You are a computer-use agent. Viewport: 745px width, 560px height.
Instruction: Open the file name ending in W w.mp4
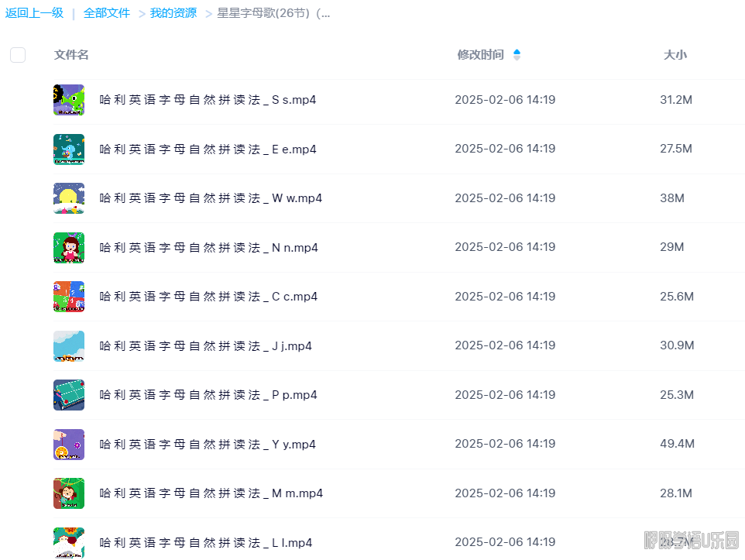click(211, 198)
